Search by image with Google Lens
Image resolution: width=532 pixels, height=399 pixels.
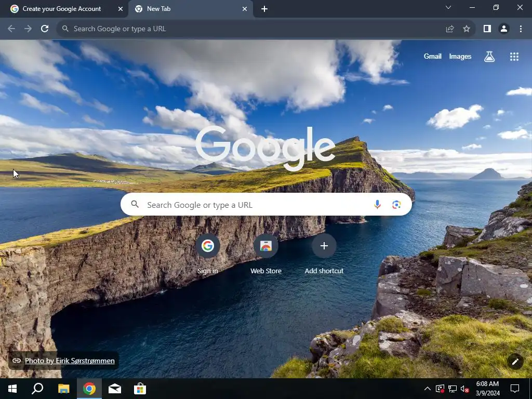[x=396, y=204]
